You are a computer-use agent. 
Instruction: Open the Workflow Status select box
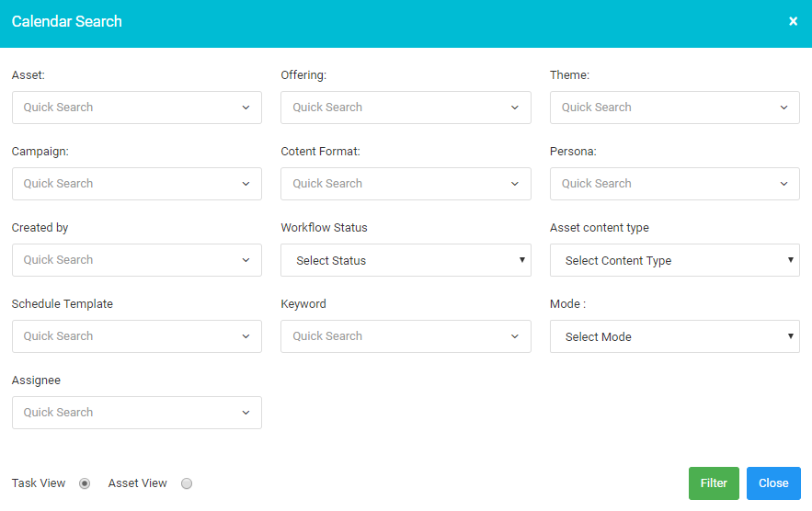[406, 260]
